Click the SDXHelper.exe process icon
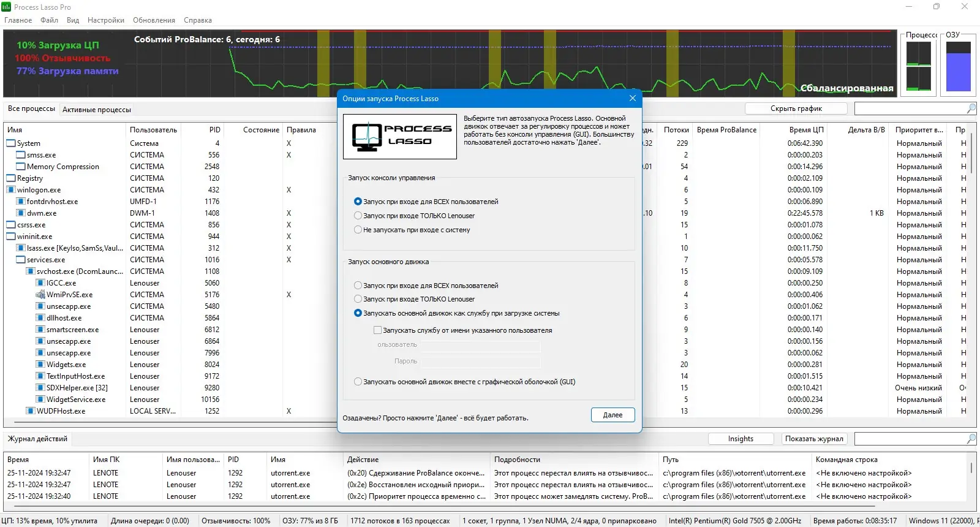Viewport: 980px width, 527px height. (40, 388)
